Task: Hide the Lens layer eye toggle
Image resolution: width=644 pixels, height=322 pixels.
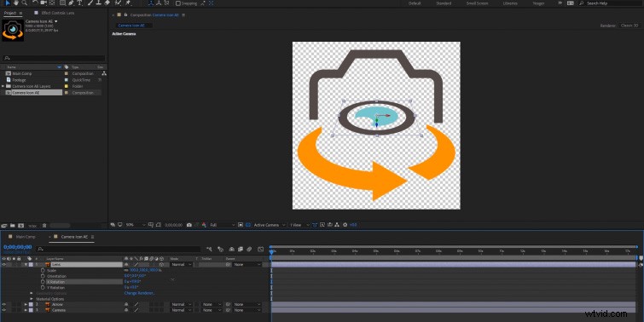Action: coord(3,265)
